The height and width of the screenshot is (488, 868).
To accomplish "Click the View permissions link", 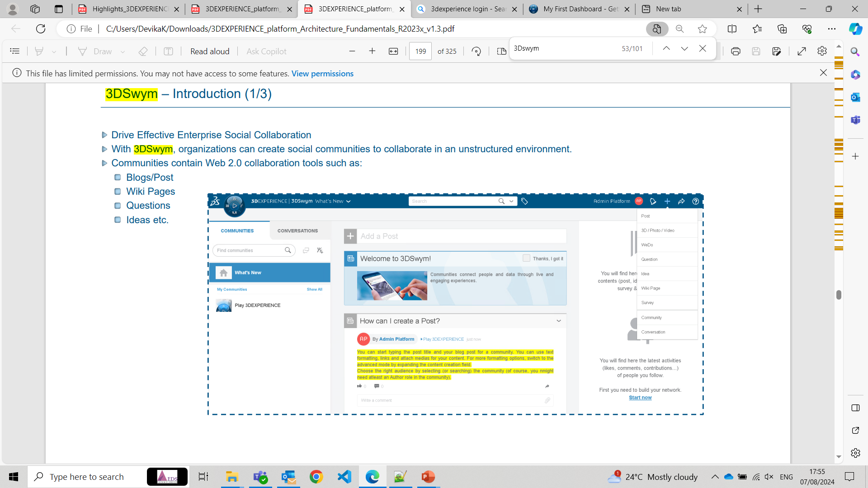I will click(x=322, y=73).
